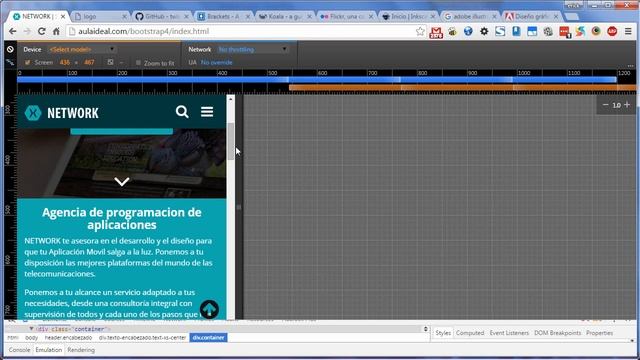This screenshot has width=640, height=360.
Task: Click the bee extension icon
Action: [x=452, y=31]
